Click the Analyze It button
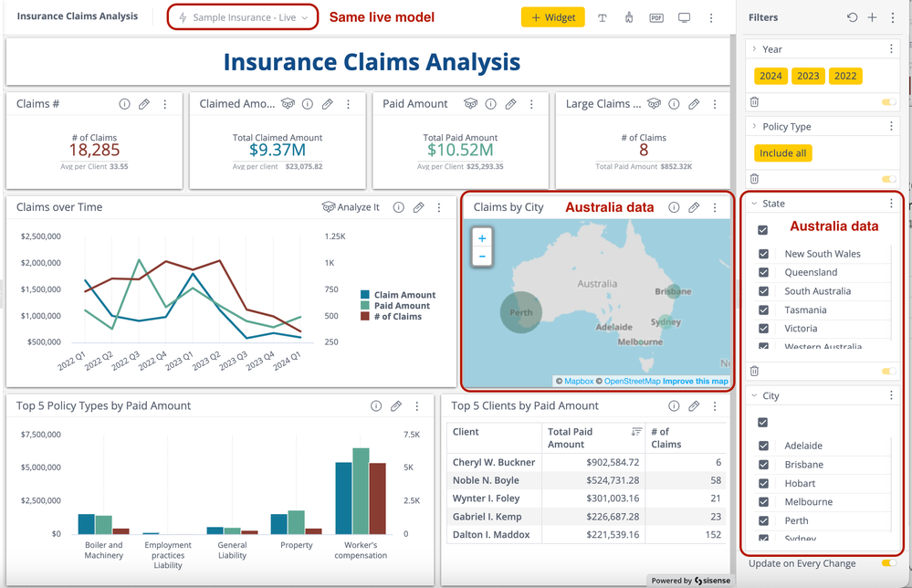This screenshot has height=588, width=912. [351, 207]
